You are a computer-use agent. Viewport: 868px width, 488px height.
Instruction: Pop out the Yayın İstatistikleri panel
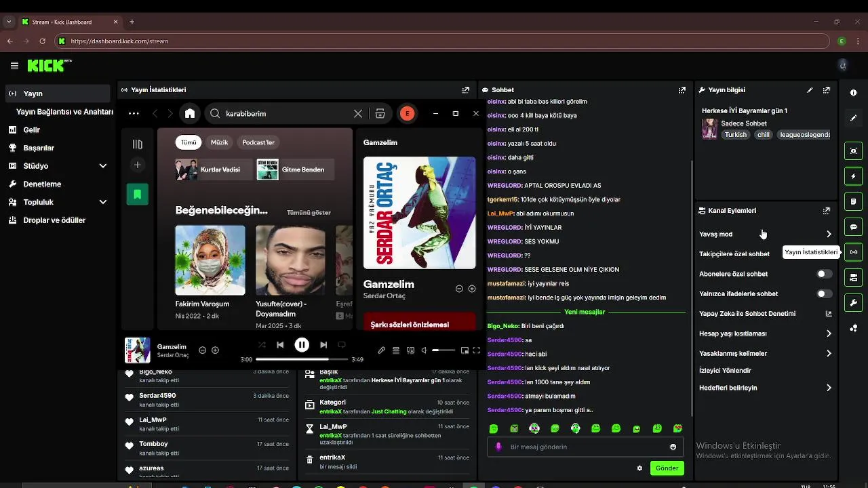(x=466, y=89)
